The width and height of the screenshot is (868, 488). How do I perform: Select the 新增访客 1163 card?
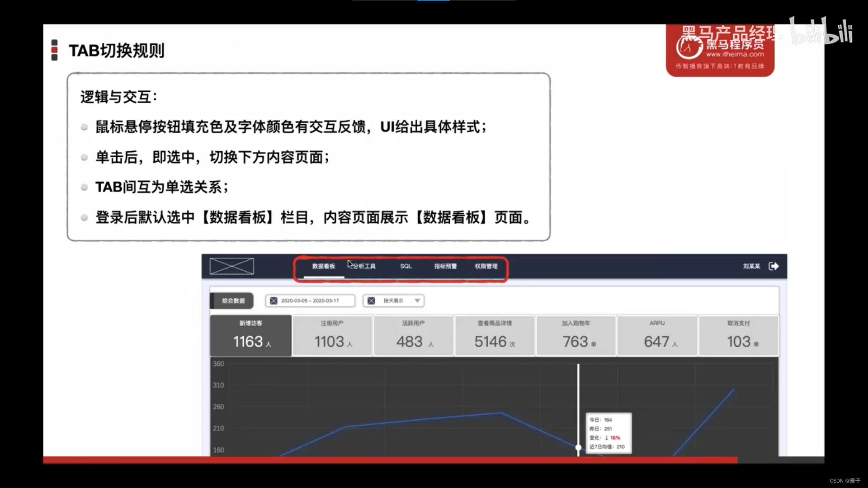251,336
